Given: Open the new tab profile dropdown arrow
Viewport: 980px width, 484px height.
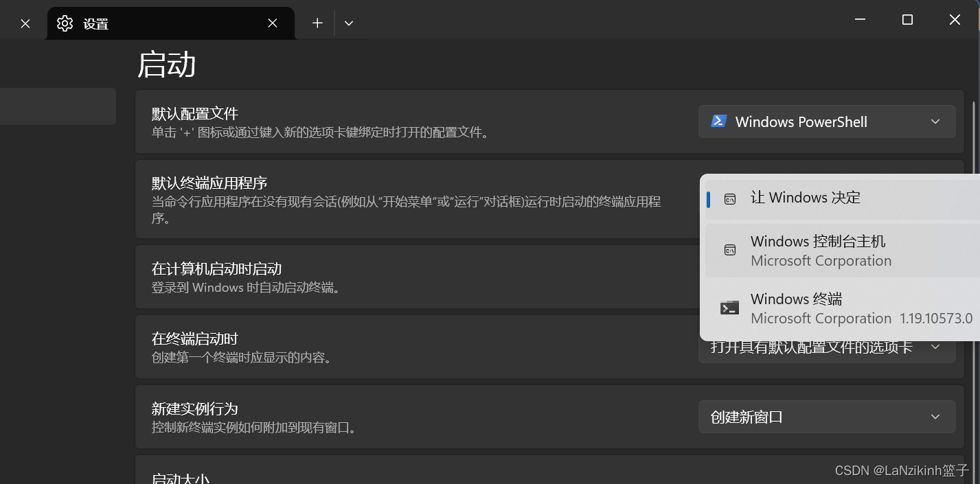Looking at the screenshot, I should click(349, 23).
